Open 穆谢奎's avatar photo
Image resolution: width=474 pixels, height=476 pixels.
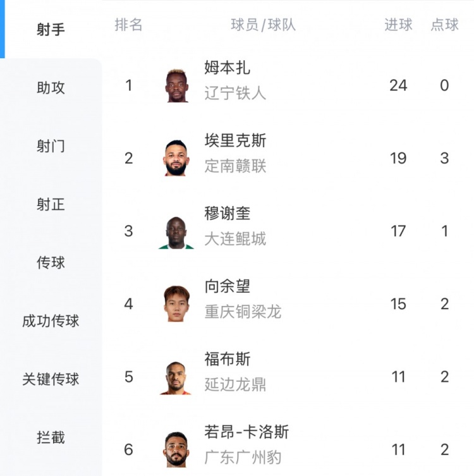(x=176, y=231)
